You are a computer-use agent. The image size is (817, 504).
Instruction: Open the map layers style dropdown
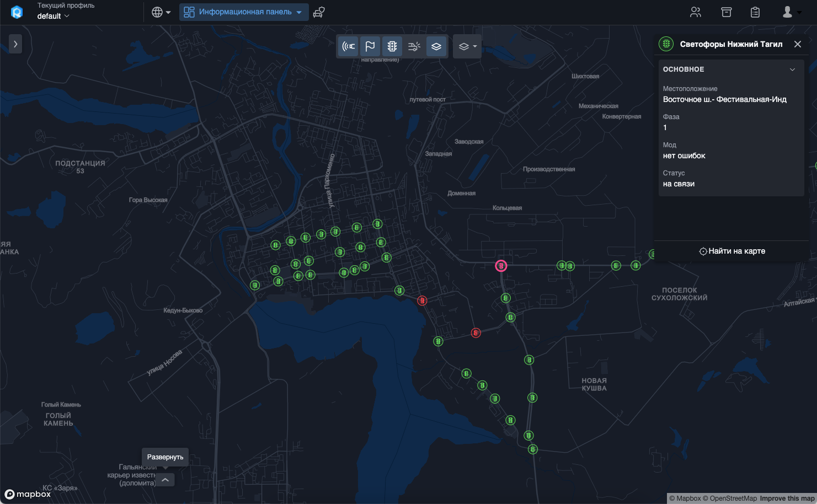pos(467,47)
